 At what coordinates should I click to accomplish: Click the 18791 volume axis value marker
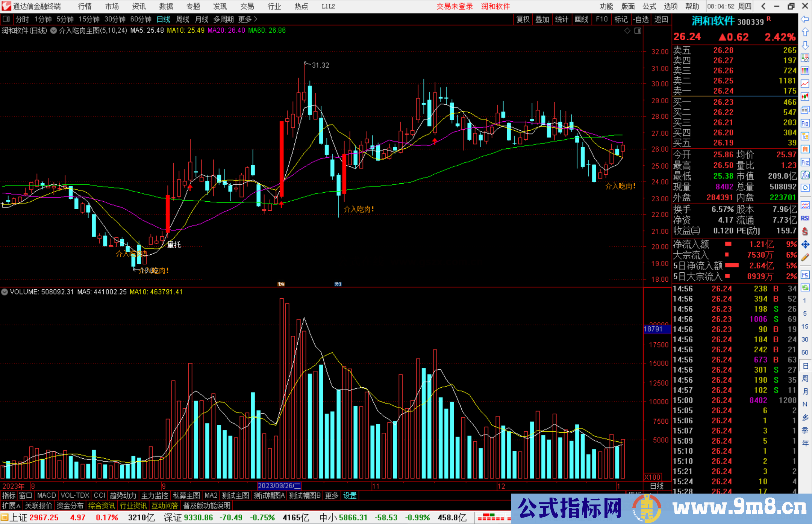pyautogui.click(x=657, y=329)
